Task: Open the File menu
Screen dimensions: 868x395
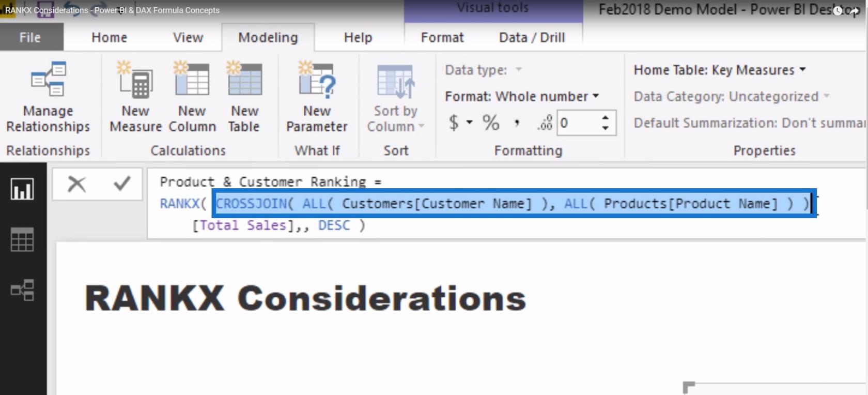Action: point(30,37)
